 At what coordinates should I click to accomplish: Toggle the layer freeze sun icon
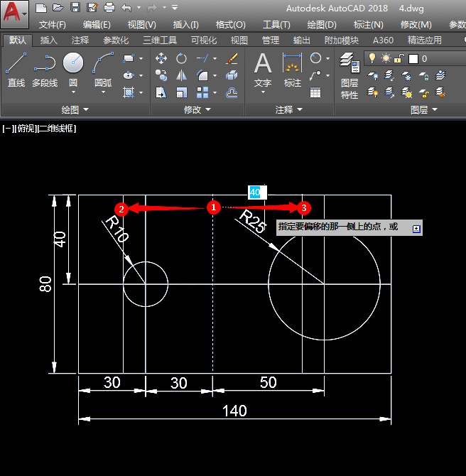point(386,58)
